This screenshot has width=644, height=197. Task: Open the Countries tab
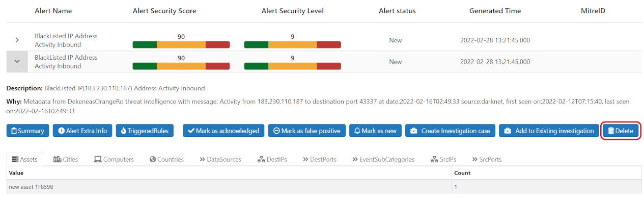pos(166,159)
